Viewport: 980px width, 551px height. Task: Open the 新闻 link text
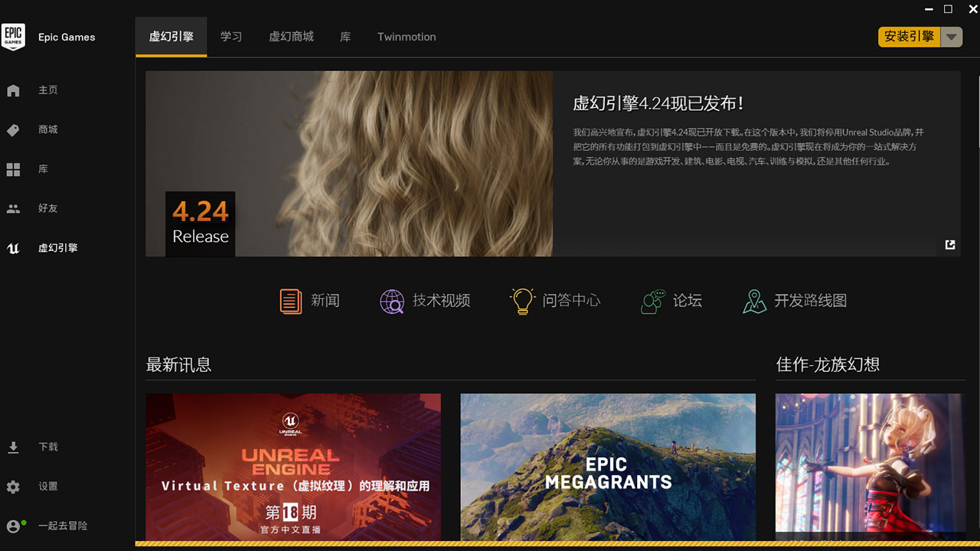coord(325,301)
